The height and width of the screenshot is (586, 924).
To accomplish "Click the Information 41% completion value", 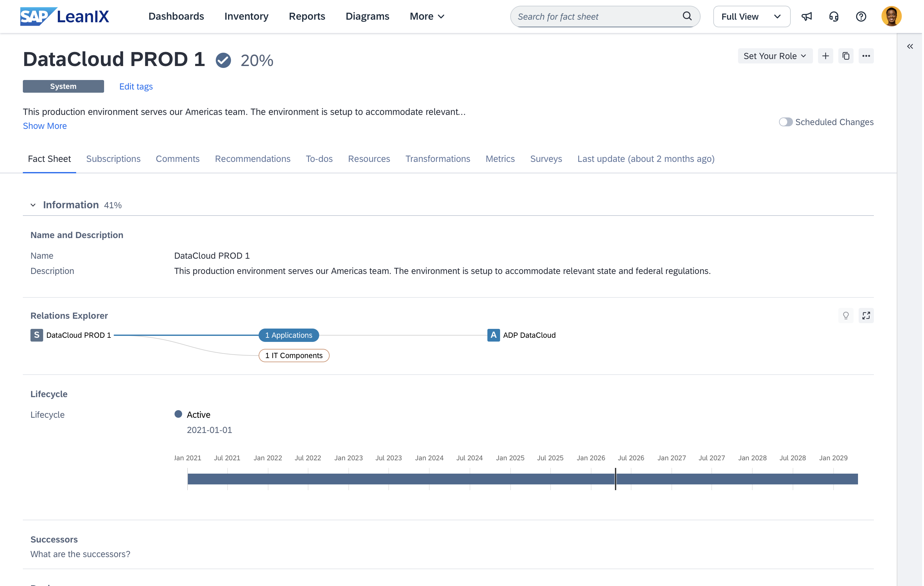I will (113, 205).
